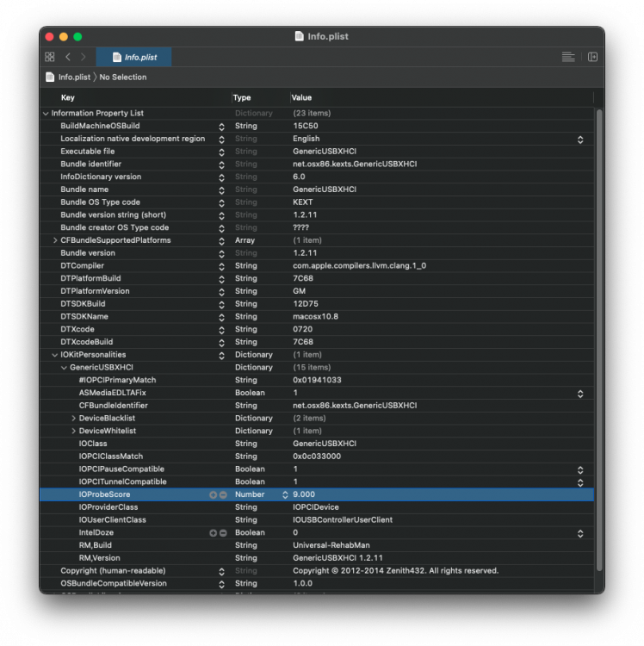Open key chooser for Copyright row
Screen dimensions: 644x646
[x=221, y=571]
